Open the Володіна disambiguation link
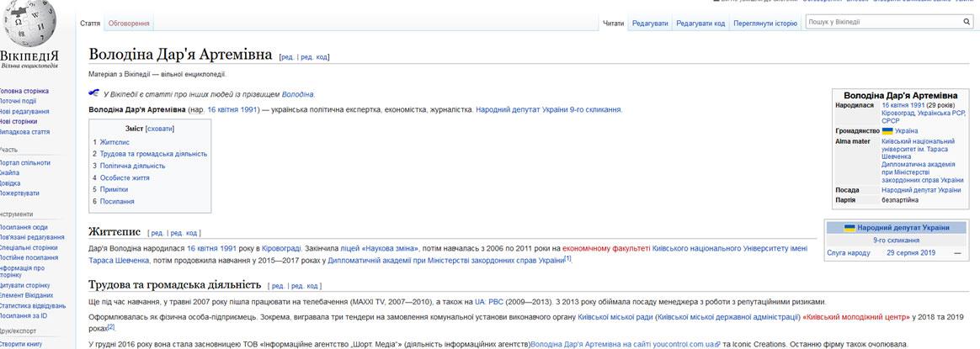980x349 pixels. (x=297, y=94)
